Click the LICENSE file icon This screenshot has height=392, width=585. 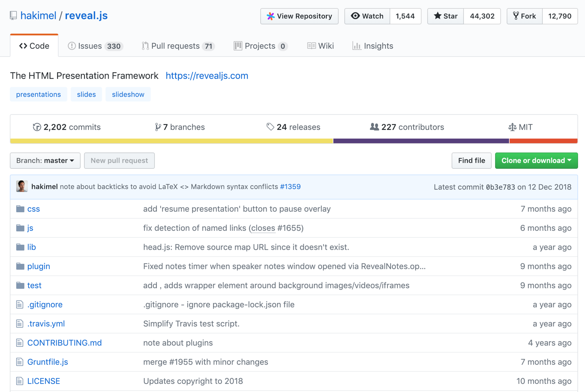tap(19, 381)
